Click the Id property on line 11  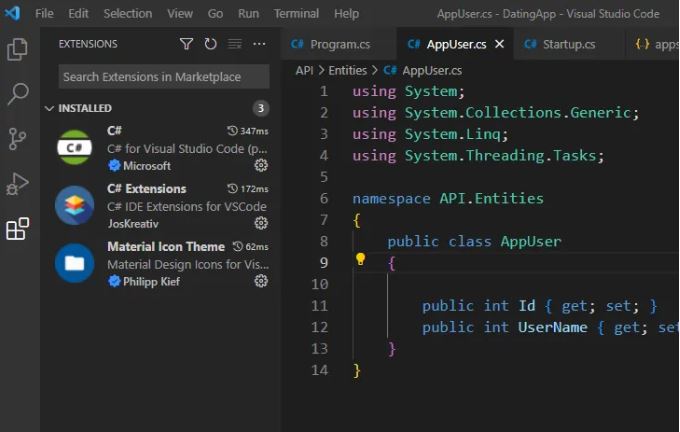click(x=527, y=306)
